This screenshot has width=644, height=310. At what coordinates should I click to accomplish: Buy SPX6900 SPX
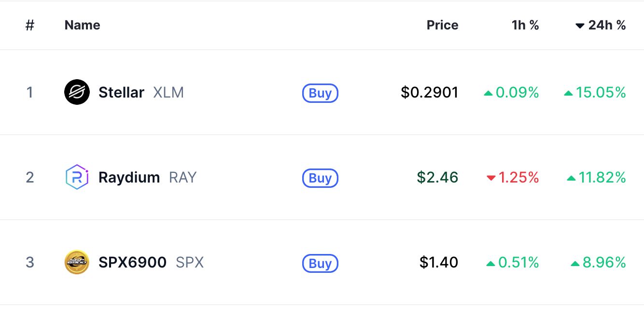point(320,263)
